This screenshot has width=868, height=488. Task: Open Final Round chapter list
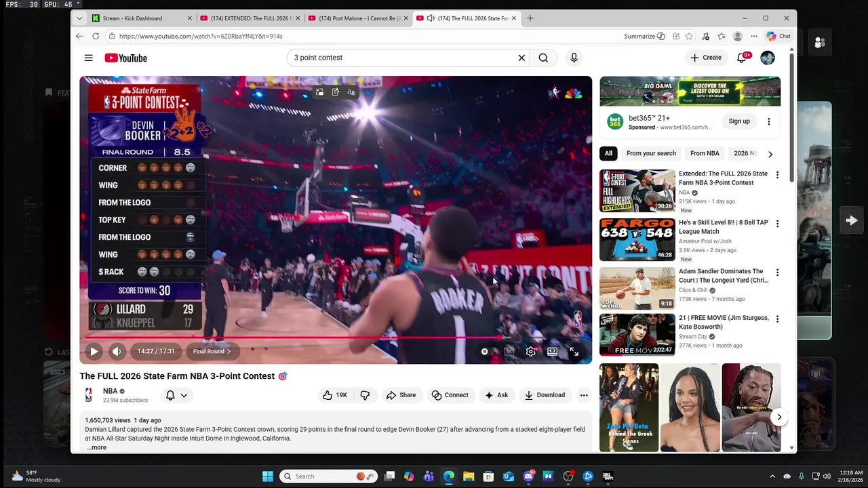coord(212,351)
